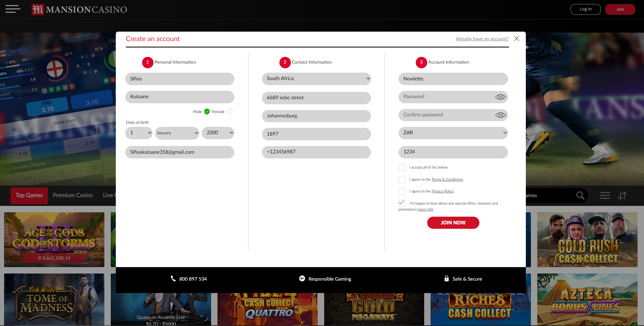
Task: Select the Male gender radio button
Action: [207, 112]
